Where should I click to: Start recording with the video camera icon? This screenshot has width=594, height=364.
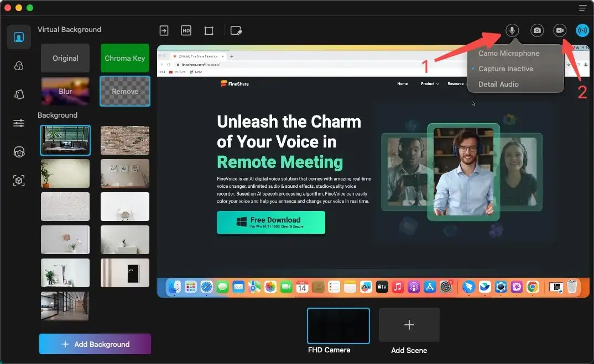point(560,30)
